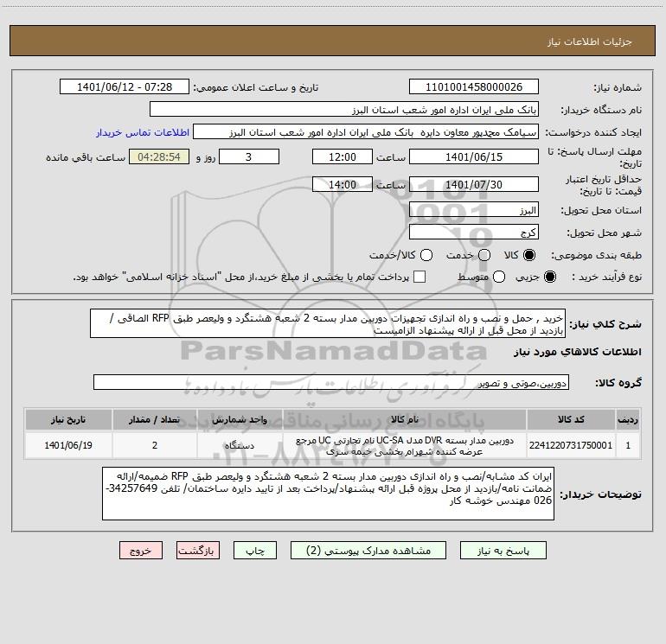Click the need number field 1101001458000026
Screen dimensions: 666x644
click(x=474, y=87)
